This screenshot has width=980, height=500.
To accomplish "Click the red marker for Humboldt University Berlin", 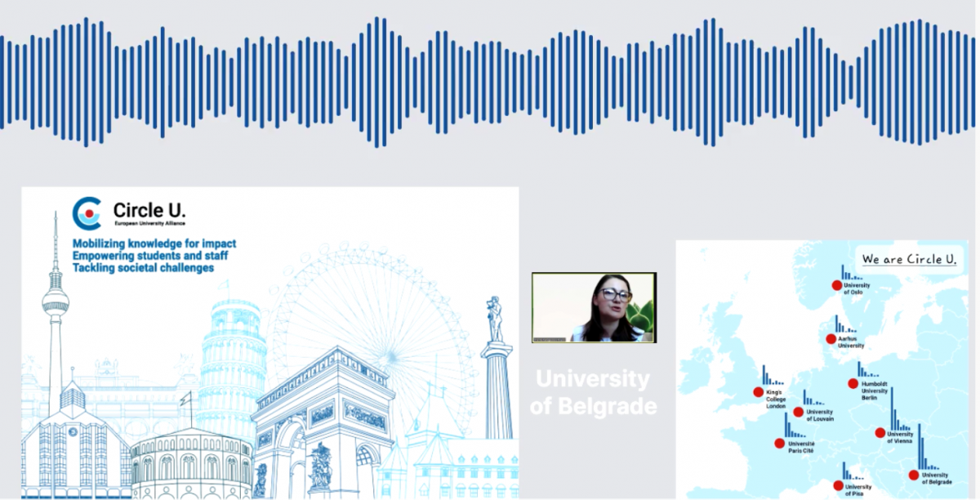I will pyautogui.click(x=853, y=384).
